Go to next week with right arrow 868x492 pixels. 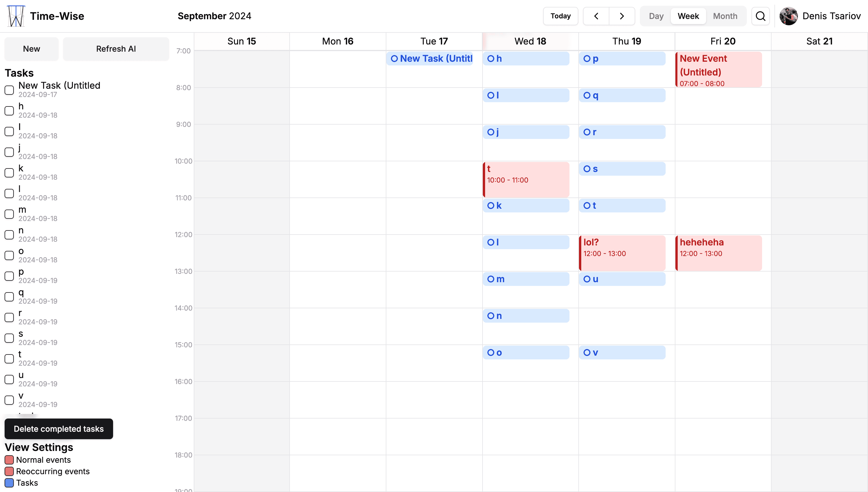622,16
